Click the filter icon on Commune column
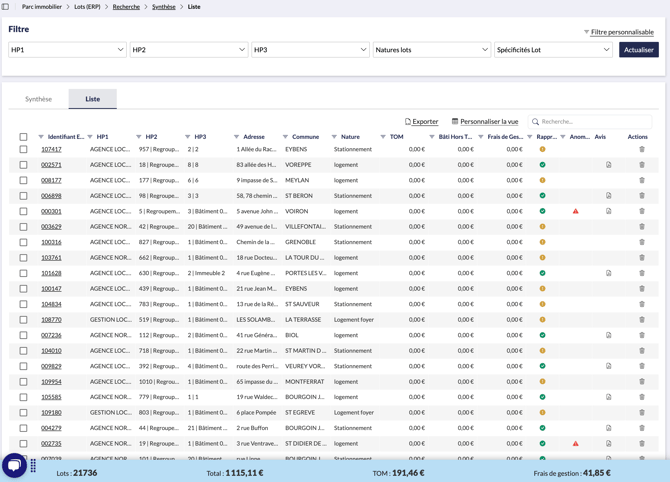Viewport: 670px width, 482px height. click(x=285, y=137)
